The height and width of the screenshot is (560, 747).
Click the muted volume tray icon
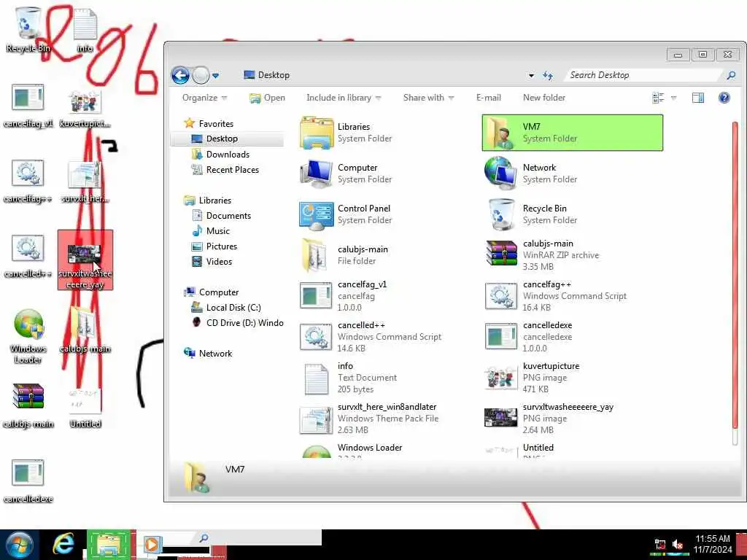(x=678, y=544)
